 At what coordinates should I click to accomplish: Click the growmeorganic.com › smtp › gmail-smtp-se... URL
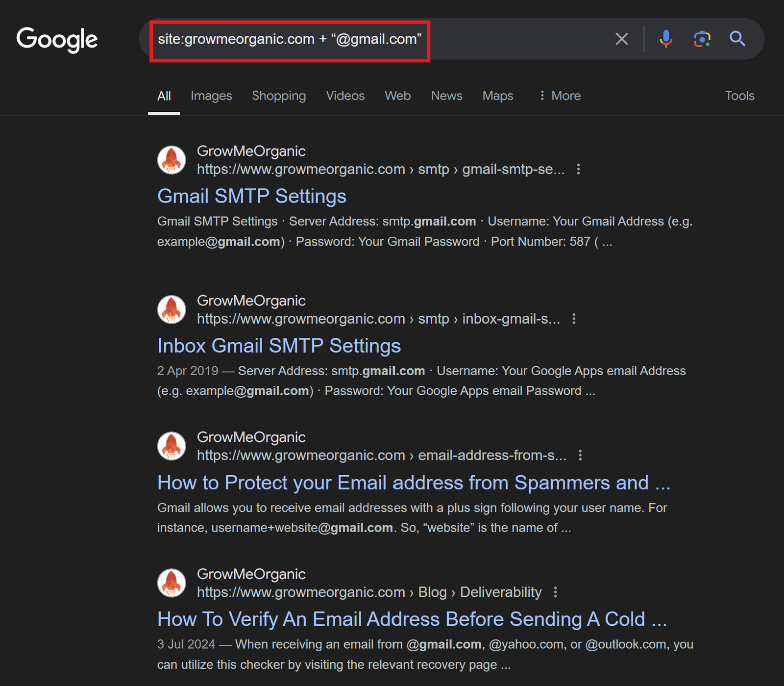(x=381, y=169)
